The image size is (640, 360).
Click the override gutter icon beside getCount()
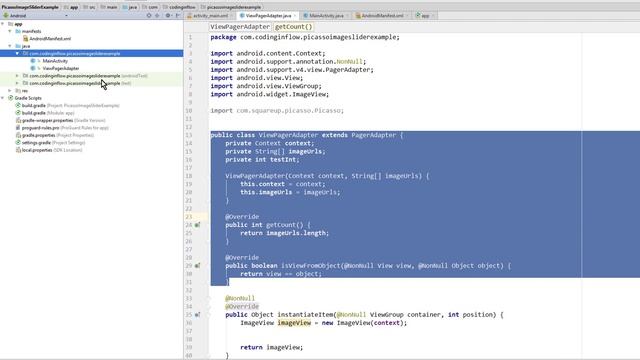198,225
